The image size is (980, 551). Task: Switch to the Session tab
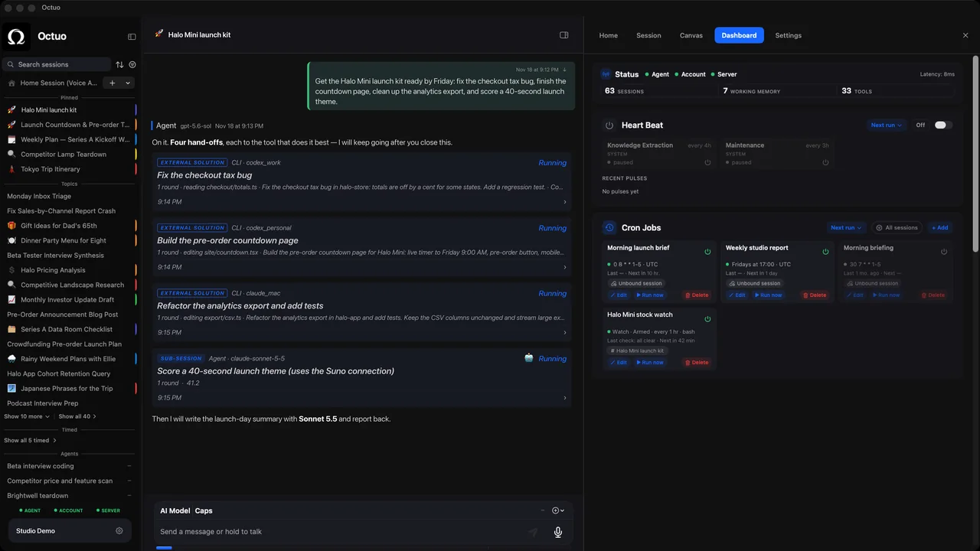click(x=648, y=35)
